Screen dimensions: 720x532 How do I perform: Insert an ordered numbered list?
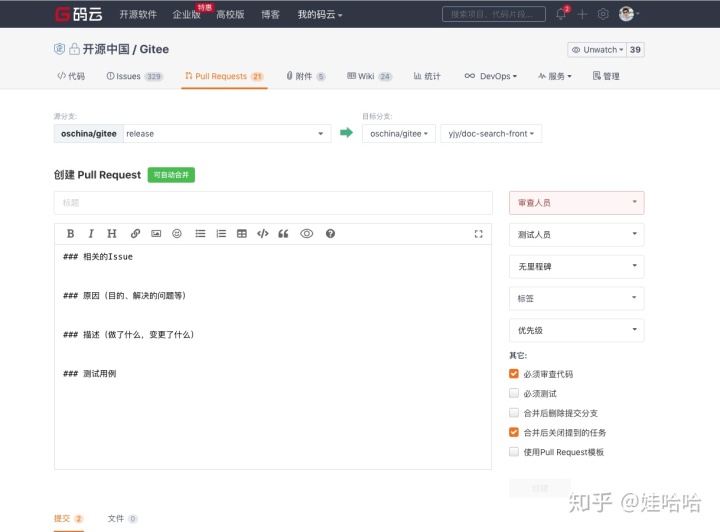click(221, 234)
